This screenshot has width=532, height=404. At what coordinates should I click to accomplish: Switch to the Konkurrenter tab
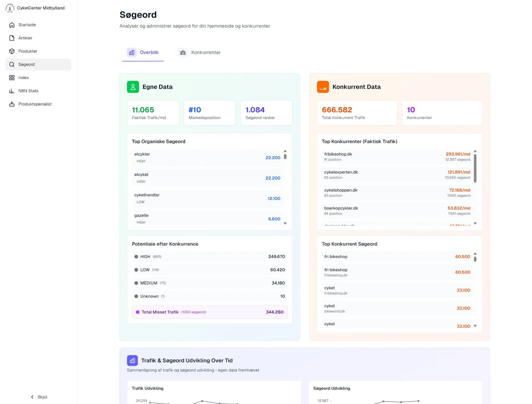pyautogui.click(x=200, y=52)
